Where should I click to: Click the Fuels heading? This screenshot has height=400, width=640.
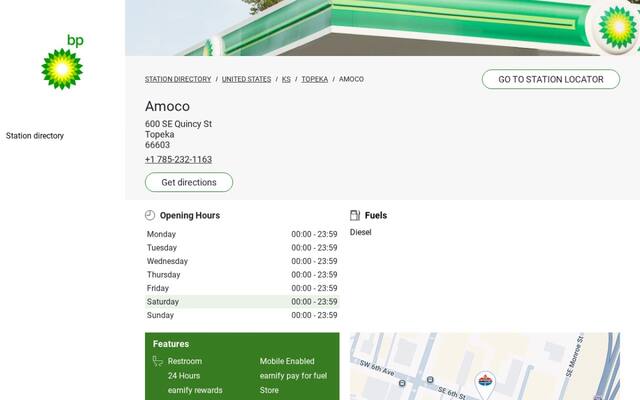click(x=376, y=216)
